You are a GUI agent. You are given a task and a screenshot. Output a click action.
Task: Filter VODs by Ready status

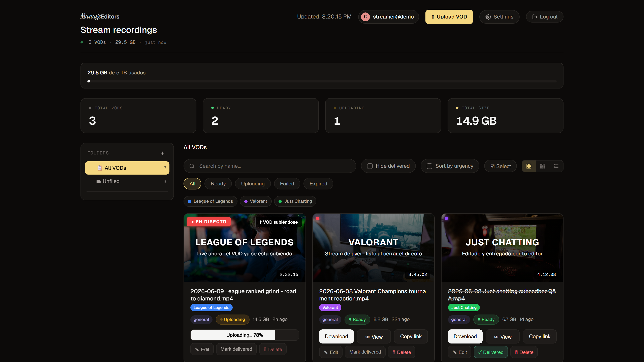click(x=218, y=184)
